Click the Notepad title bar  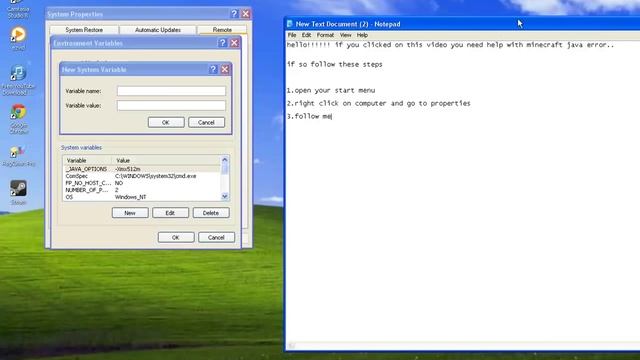pyautogui.click(x=462, y=24)
